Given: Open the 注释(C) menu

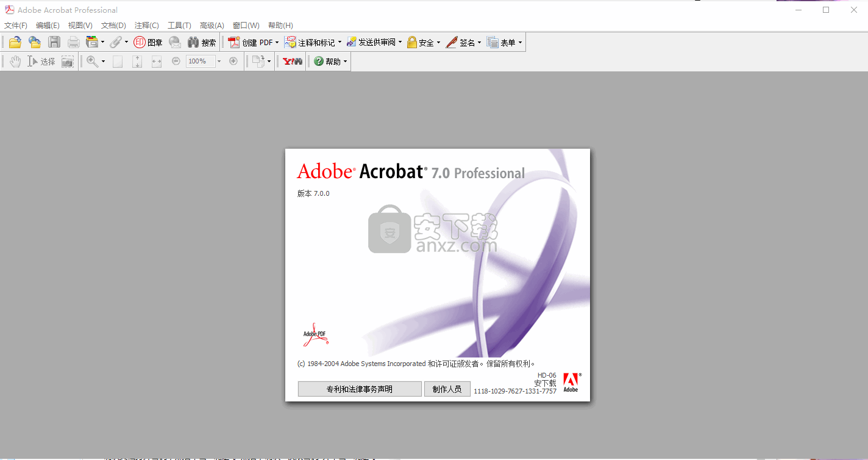Looking at the screenshot, I should [x=146, y=25].
